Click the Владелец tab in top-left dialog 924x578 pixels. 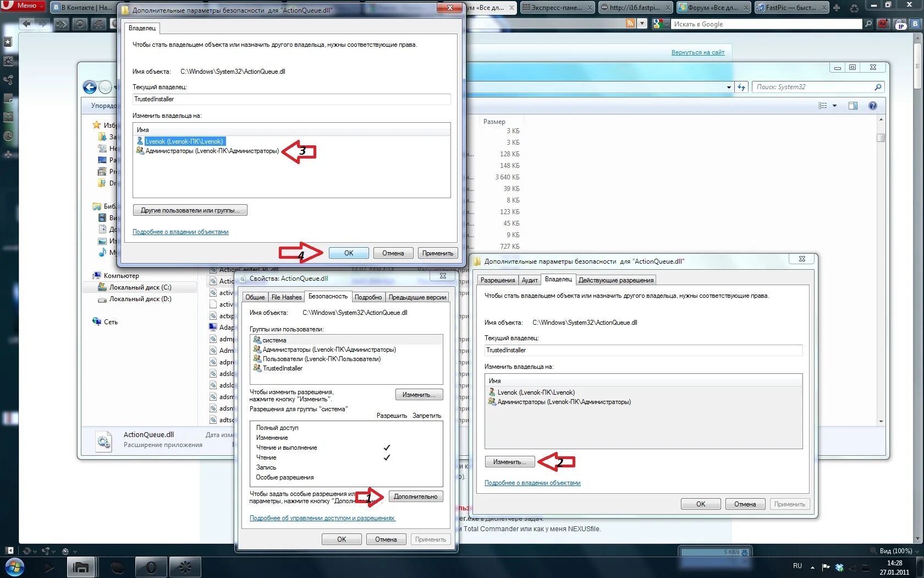142,28
